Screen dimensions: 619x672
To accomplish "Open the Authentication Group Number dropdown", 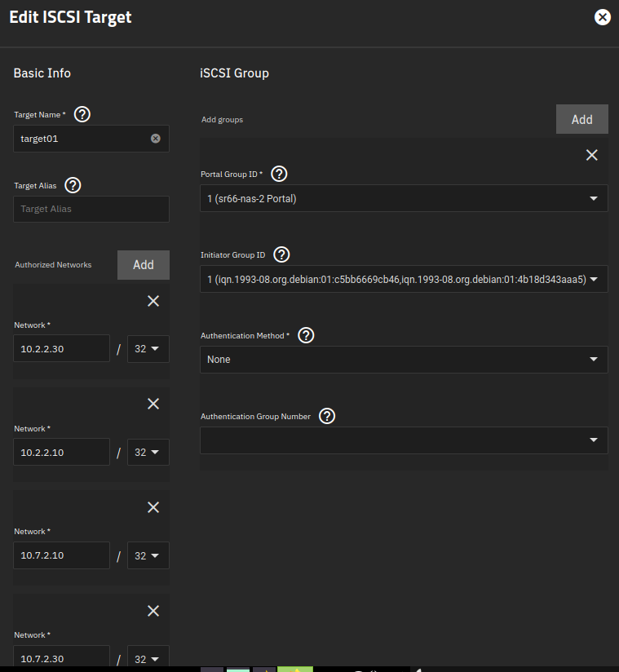I will 404,440.
